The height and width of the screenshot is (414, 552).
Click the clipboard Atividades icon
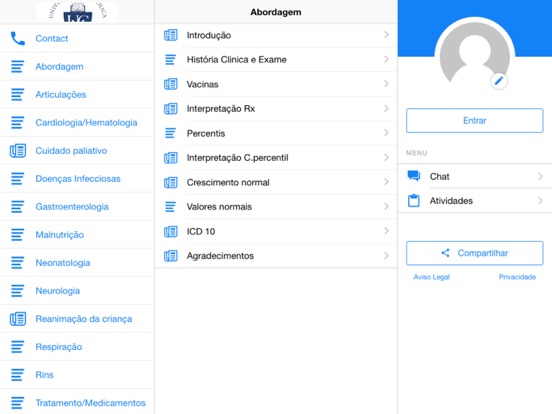414,200
